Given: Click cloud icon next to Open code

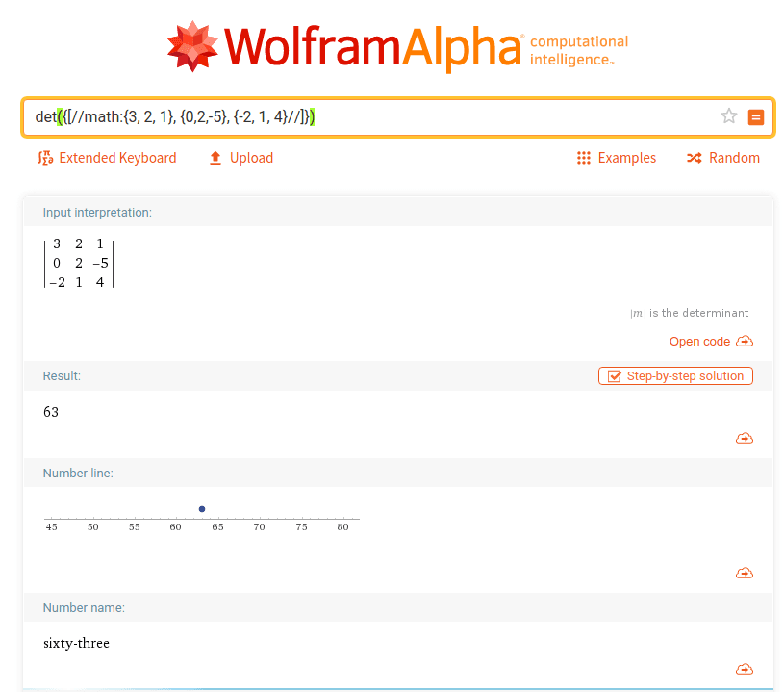Looking at the screenshot, I should point(745,341).
